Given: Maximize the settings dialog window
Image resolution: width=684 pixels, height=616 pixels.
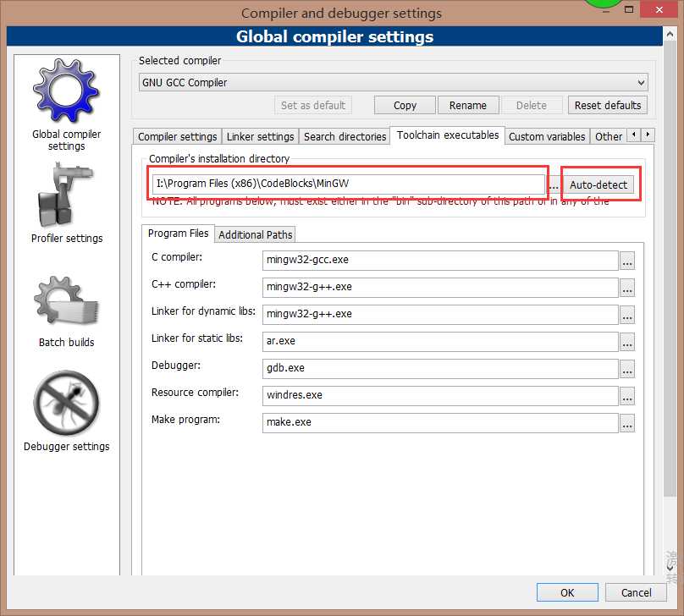Looking at the screenshot, I should [x=629, y=9].
